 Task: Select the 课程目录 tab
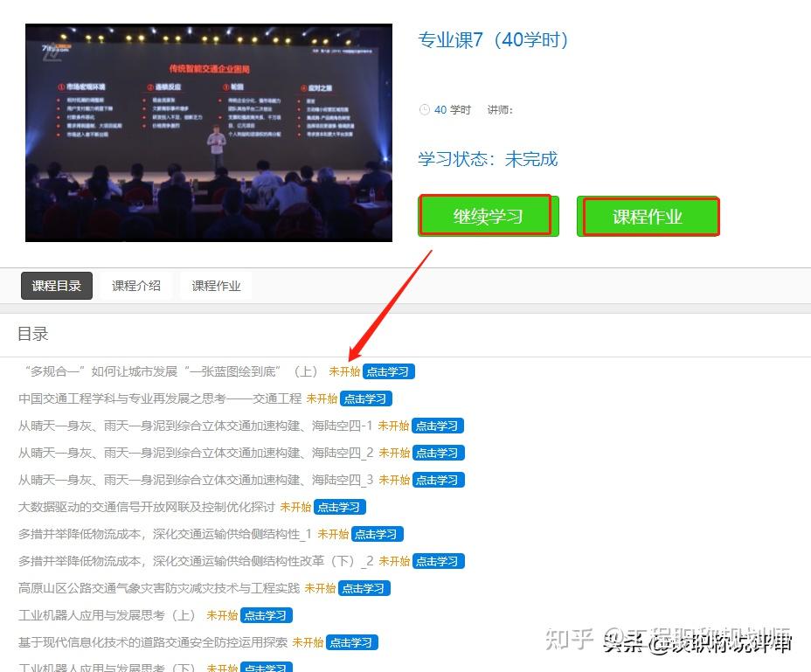57,286
